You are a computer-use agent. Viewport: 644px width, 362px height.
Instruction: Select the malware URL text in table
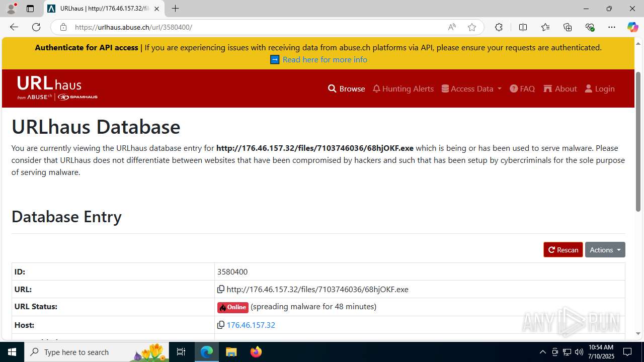317,289
